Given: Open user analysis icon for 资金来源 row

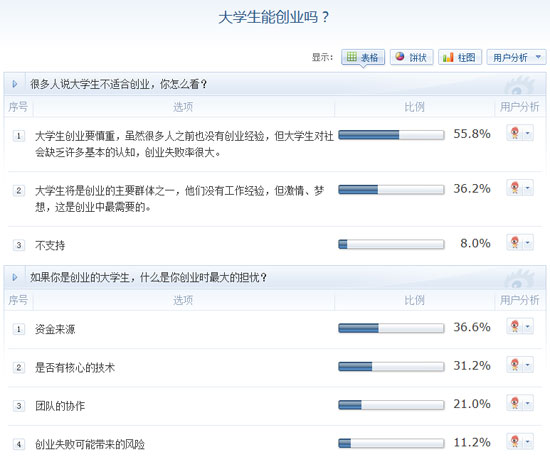Looking at the screenshot, I should (x=520, y=327).
